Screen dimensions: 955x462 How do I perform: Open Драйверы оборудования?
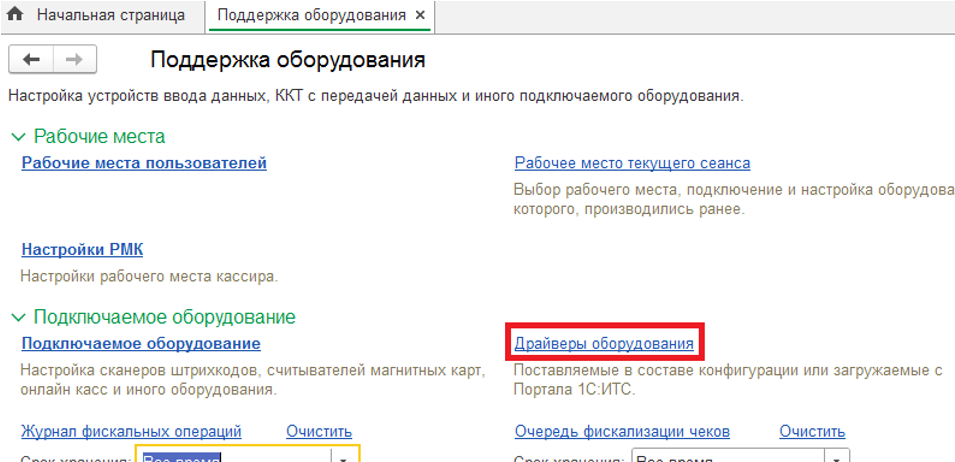(604, 344)
